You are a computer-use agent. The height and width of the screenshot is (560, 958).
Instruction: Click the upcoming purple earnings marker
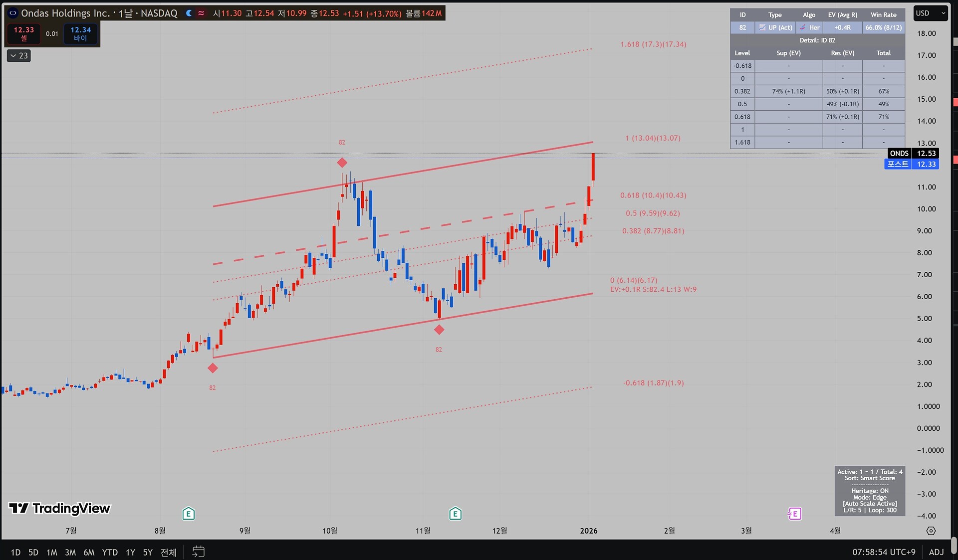click(794, 514)
